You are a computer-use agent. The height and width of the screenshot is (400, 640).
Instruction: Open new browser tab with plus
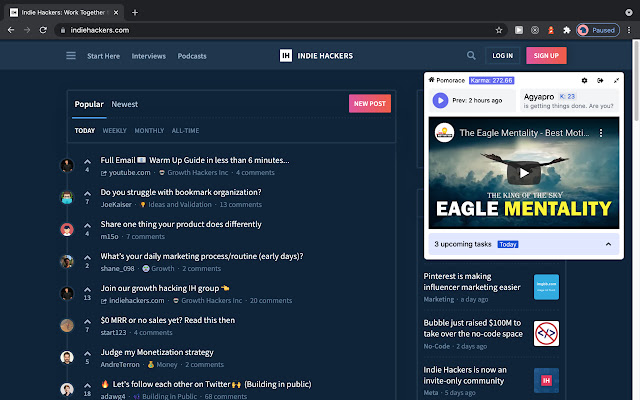coord(135,13)
